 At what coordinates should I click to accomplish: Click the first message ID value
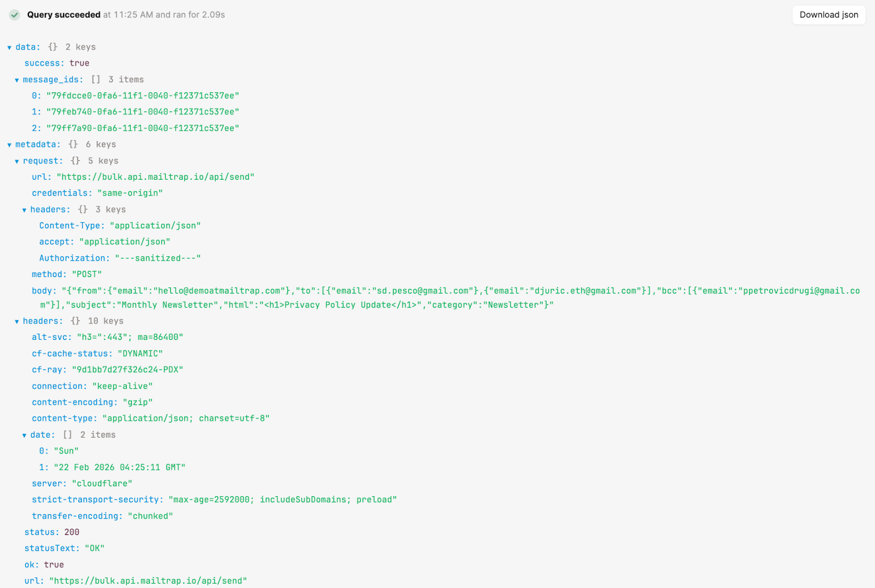[142, 96]
